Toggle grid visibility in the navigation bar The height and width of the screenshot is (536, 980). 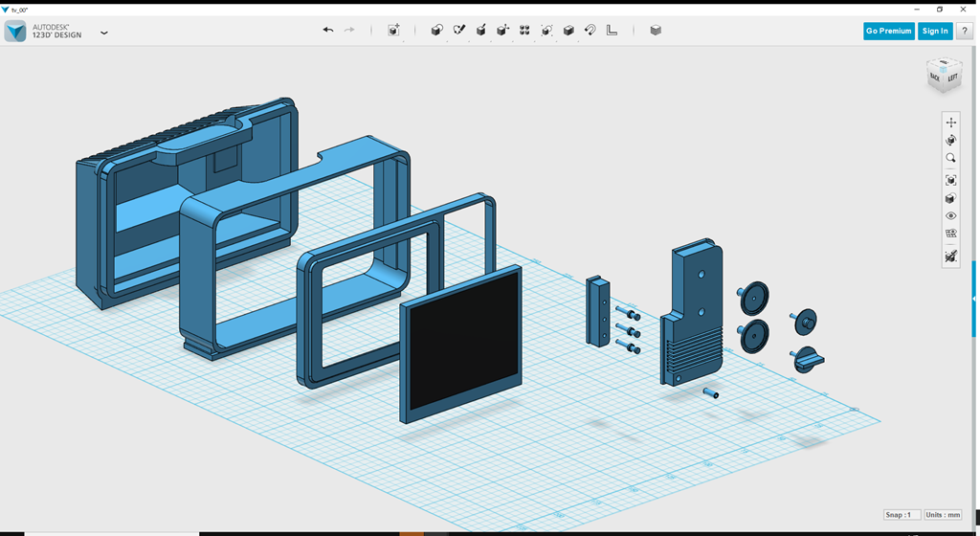pyautogui.click(x=950, y=233)
